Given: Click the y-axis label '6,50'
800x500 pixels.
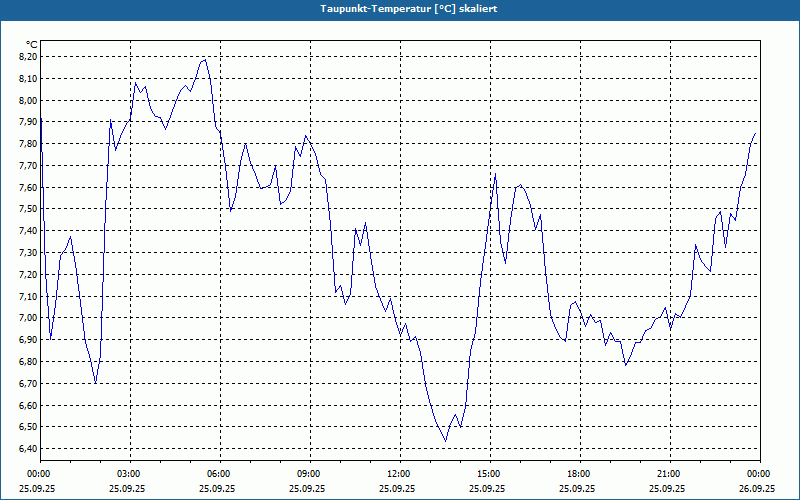Looking at the screenshot, I should pyautogui.click(x=29, y=427).
